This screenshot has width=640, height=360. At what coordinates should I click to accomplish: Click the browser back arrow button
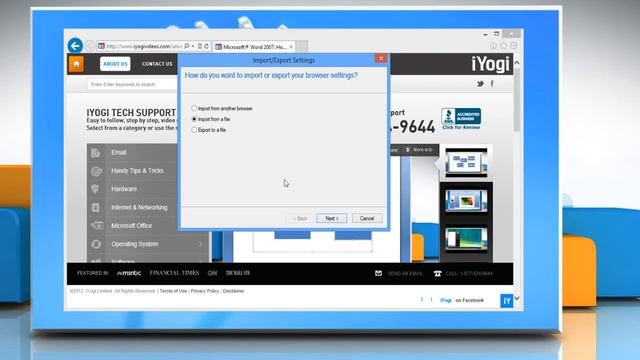point(75,46)
